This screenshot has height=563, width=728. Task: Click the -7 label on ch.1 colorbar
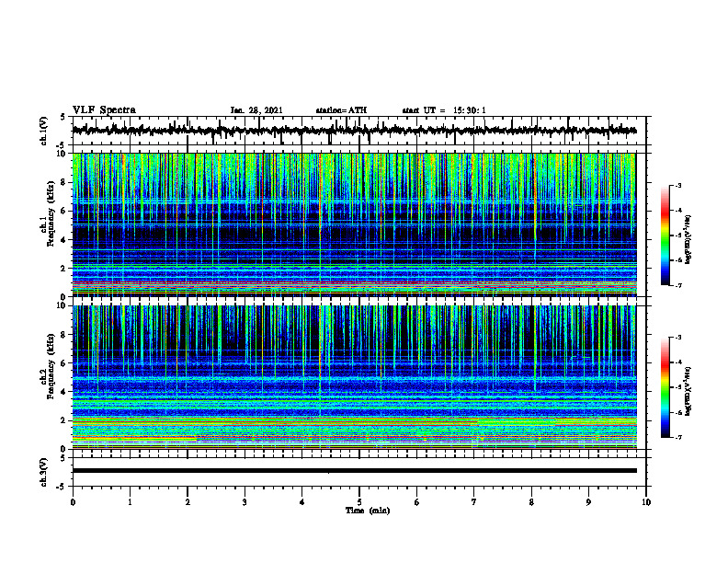[x=677, y=285]
